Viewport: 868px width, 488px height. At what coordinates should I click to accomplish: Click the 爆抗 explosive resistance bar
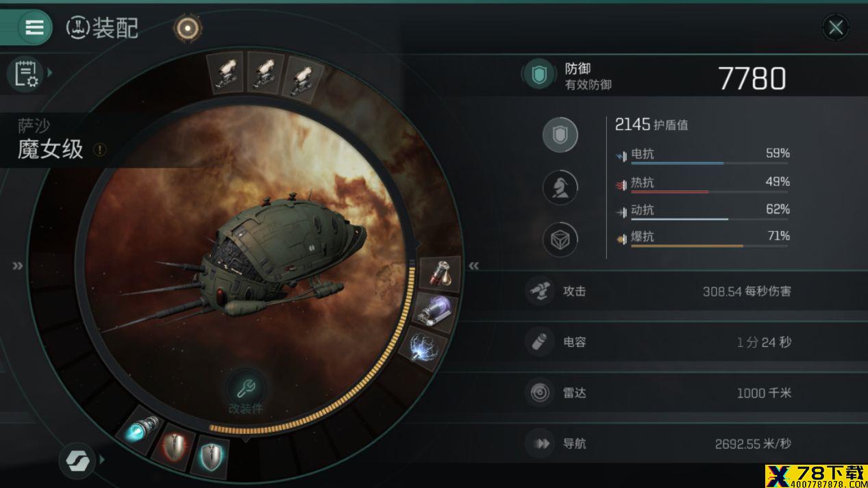click(710, 245)
